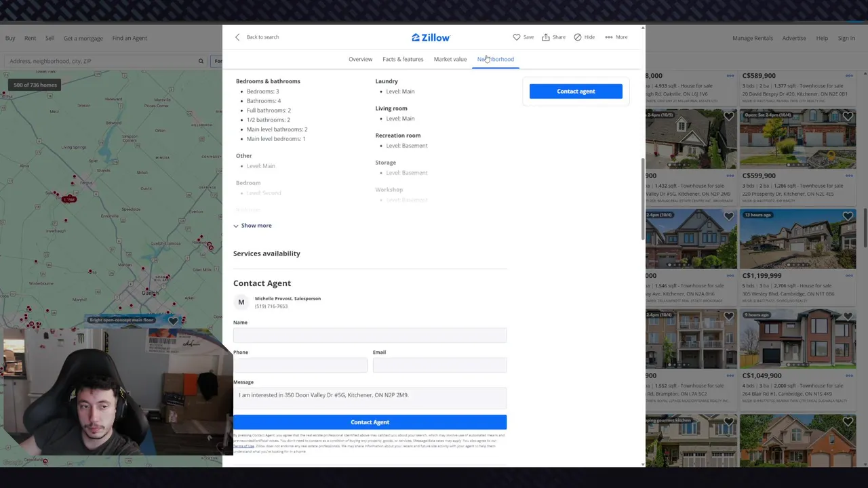Click the Message text box

click(x=370, y=397)
